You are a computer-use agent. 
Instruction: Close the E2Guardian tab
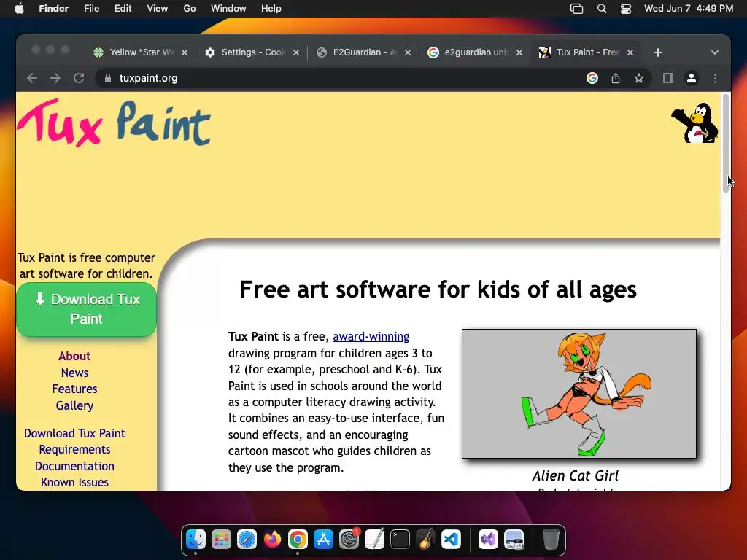coord(407,52)
